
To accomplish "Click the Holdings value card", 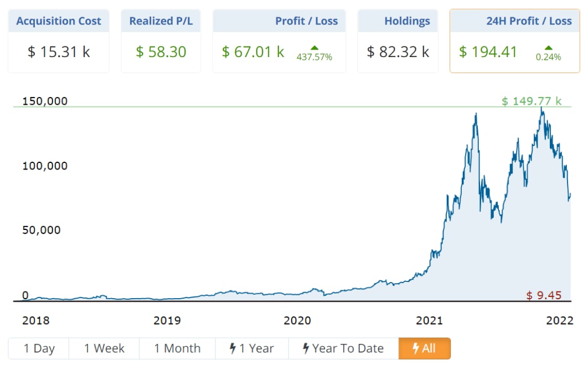I will (398, 41).
